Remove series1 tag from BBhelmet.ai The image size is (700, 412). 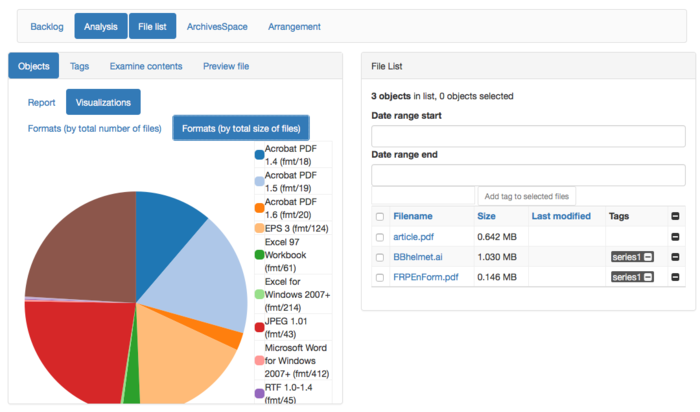(648, 257)
